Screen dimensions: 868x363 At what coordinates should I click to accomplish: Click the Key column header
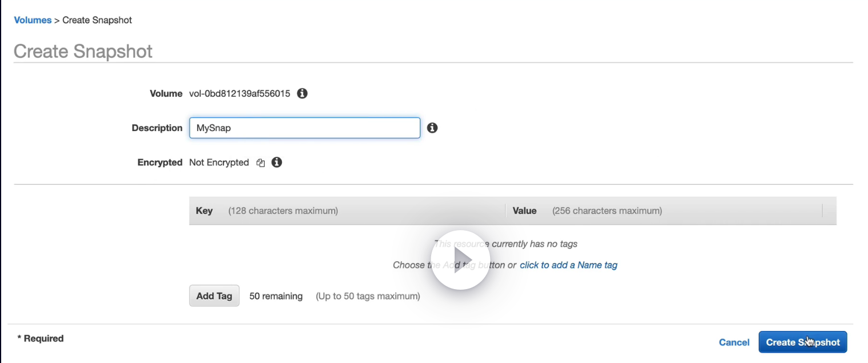[204, 211]
